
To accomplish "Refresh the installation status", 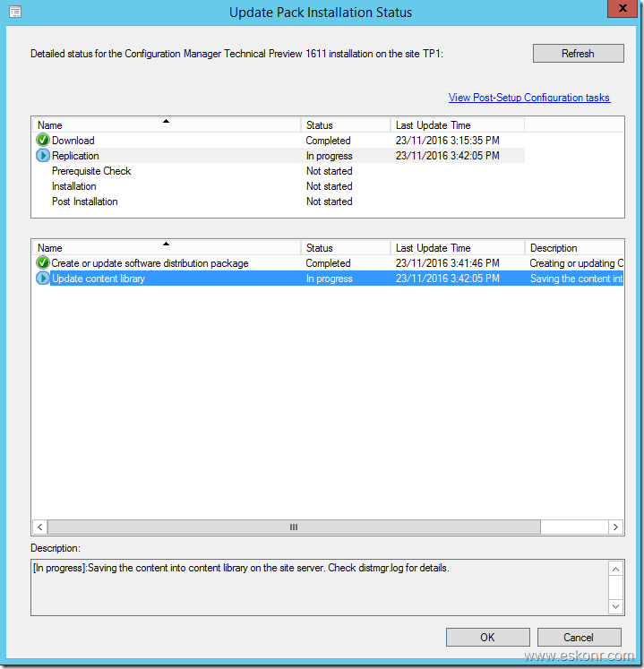I will point(579,54).
